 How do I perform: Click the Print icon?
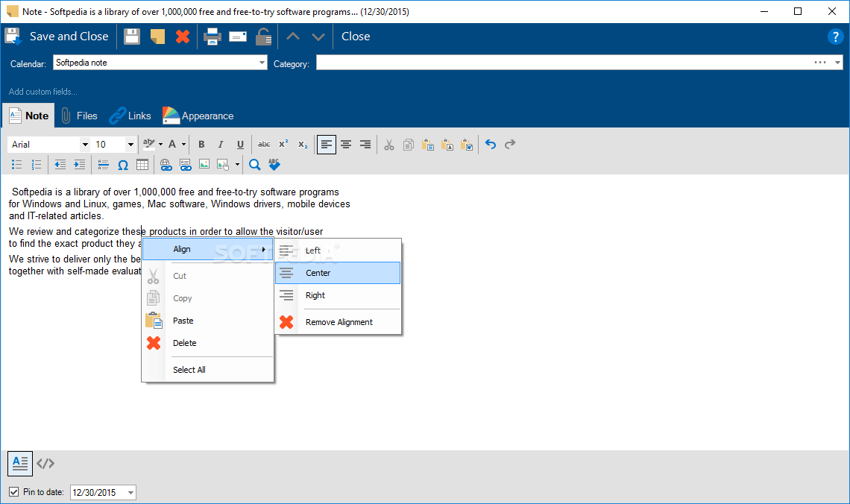click(x=212, y=37)
